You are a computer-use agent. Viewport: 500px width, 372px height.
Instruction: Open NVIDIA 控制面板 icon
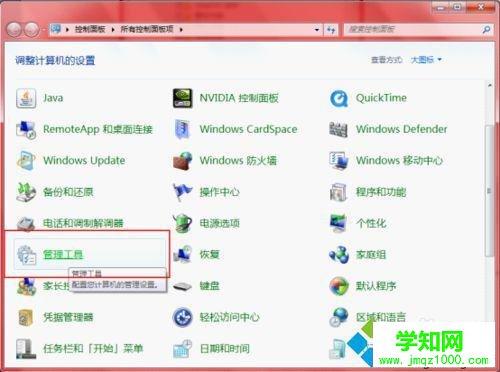pos(182,98)
